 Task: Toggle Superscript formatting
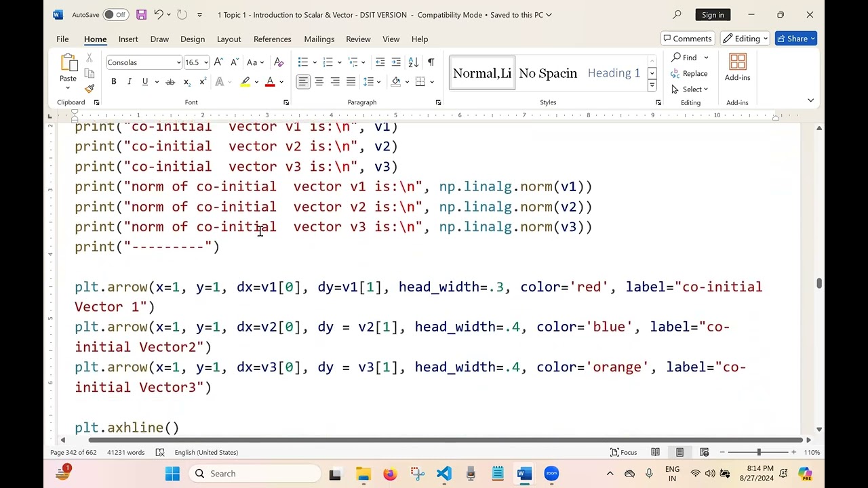tap(202, 82)
